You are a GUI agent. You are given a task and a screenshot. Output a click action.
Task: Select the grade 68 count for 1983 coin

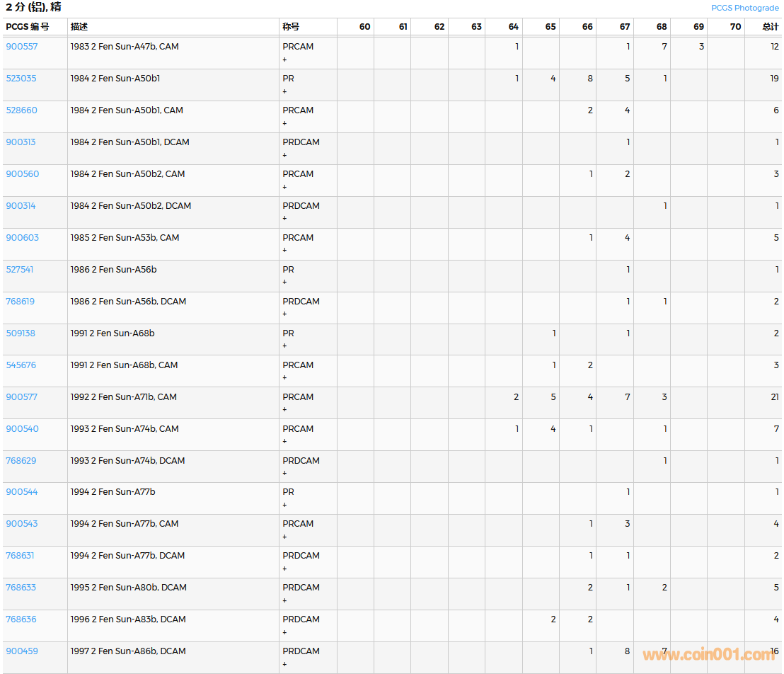click(664, 47)
